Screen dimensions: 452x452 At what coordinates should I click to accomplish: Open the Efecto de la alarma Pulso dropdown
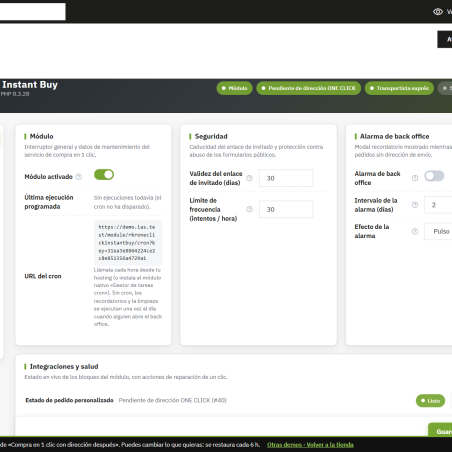click(x=438, y=231)
